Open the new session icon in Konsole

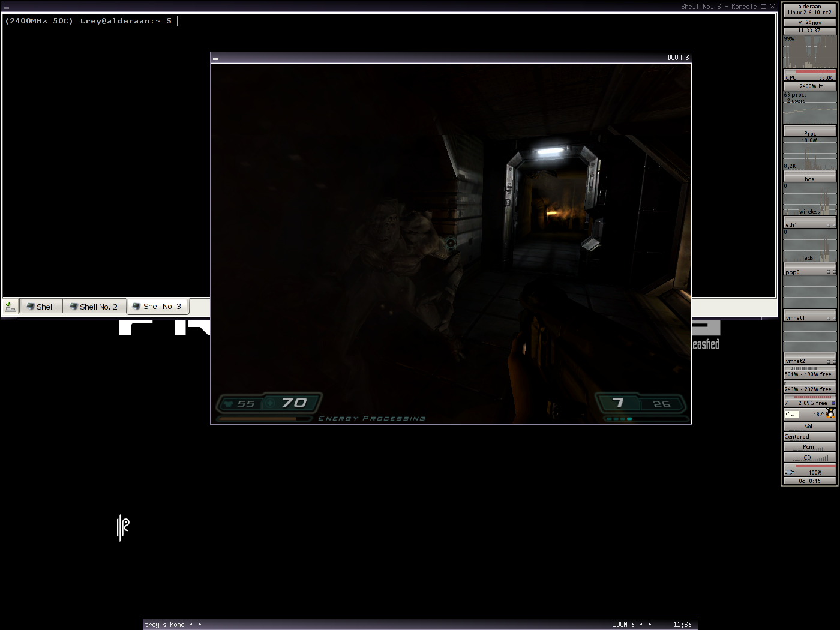pyautogui.click(x=10, y=307)
